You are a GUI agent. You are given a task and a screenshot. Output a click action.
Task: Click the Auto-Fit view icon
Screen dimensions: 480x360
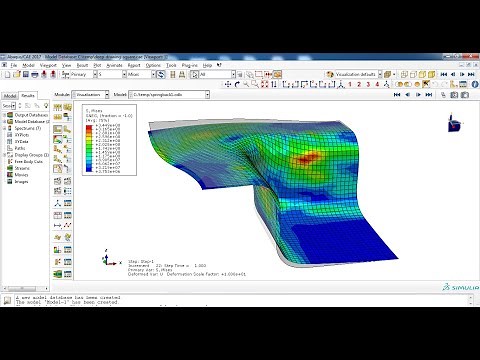[264, 84]
